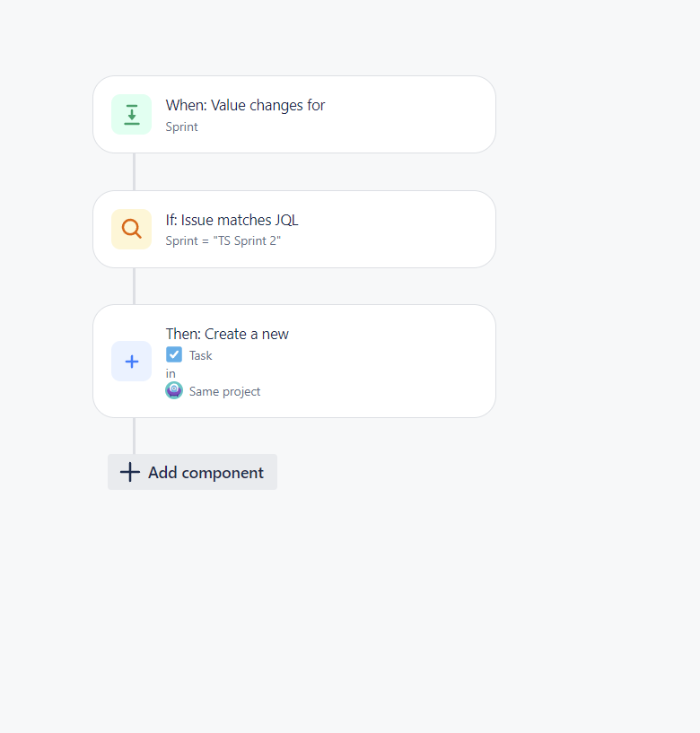
Task: Open the 'Then: Create a new' action card
Action: [x=294, y=362]
